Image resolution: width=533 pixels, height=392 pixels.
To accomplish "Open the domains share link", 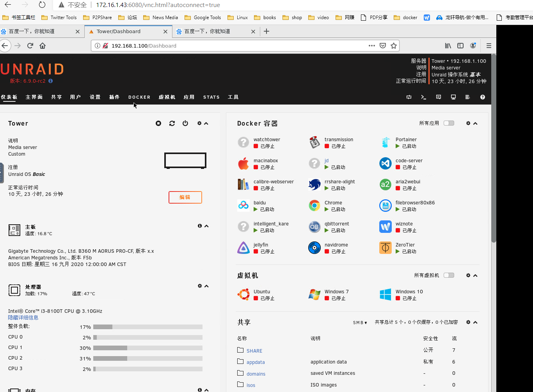I will pos(256,374).
